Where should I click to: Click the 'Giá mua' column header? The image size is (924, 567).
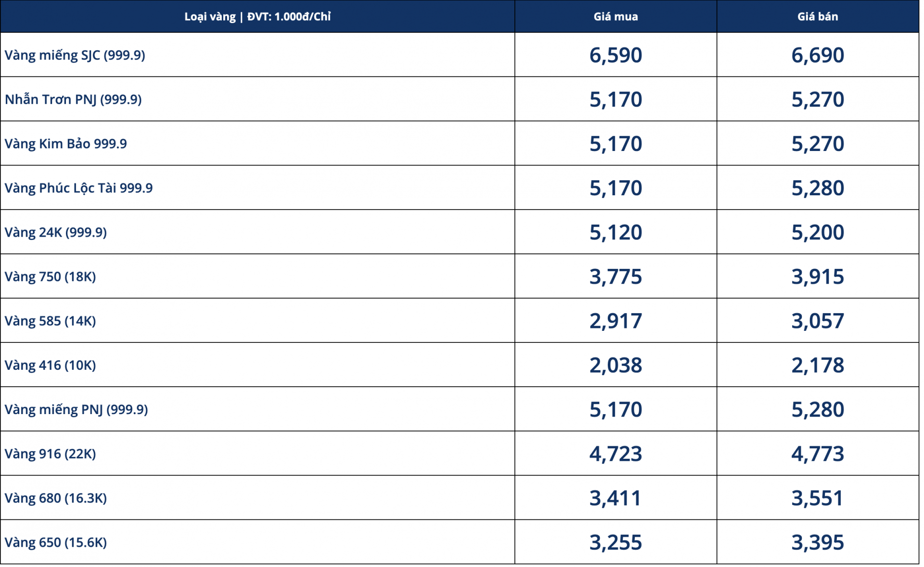tap(616, 17)
